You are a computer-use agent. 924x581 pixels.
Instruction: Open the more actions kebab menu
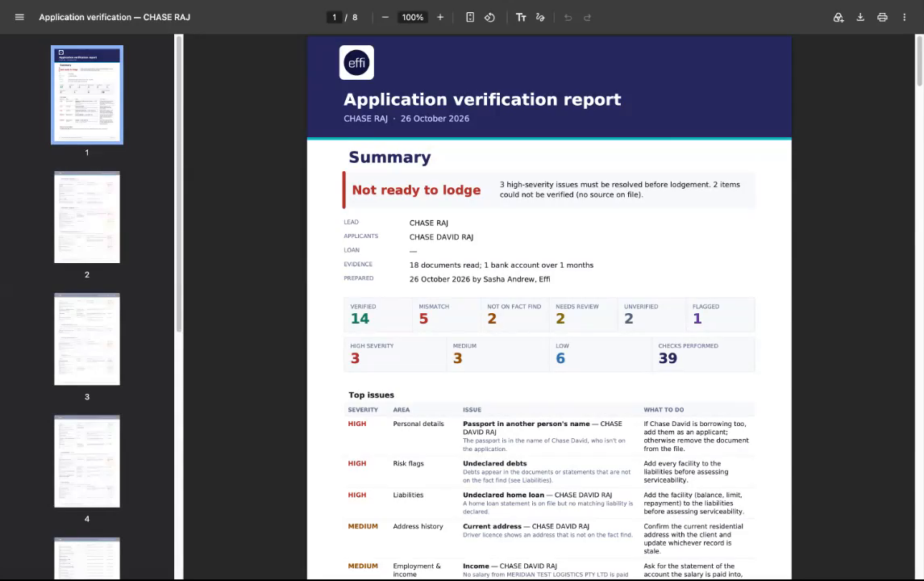(904, 17)
